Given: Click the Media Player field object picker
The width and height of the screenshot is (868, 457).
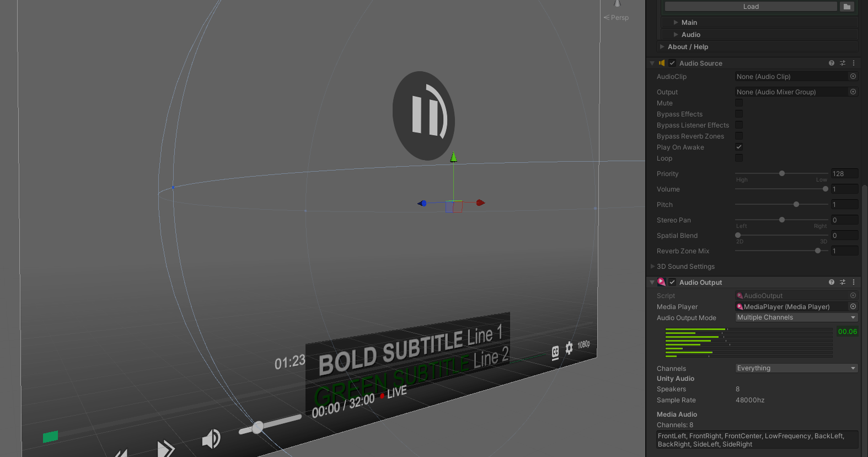Looking at the screenshot, I should pos(853,307).
